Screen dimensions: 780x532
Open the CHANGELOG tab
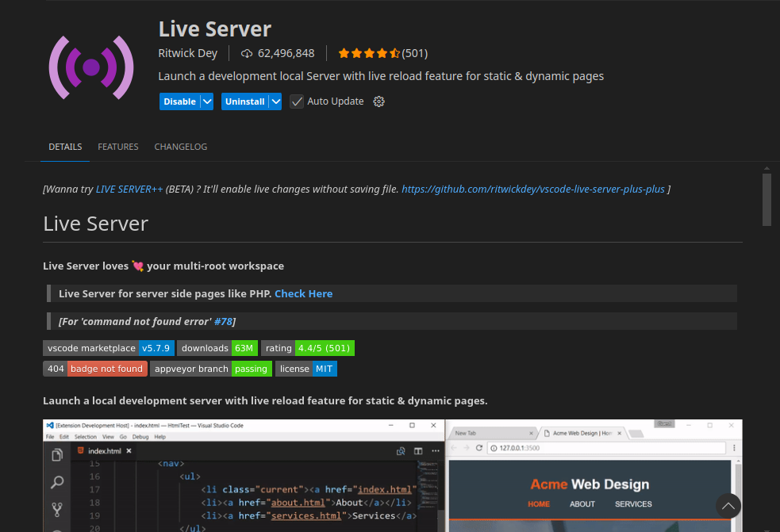pyautogui.click(x=181, y=147)
